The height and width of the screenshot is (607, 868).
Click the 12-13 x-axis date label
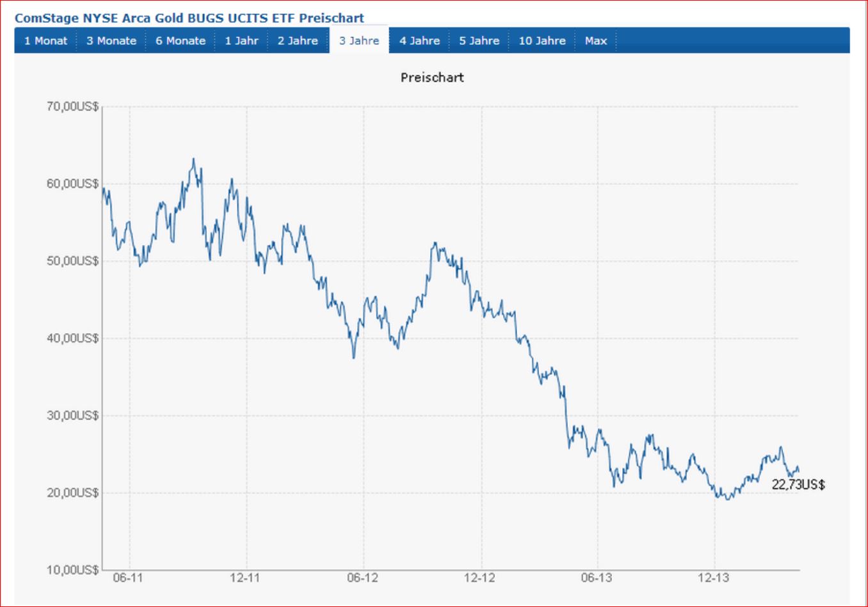pos(714,578)
